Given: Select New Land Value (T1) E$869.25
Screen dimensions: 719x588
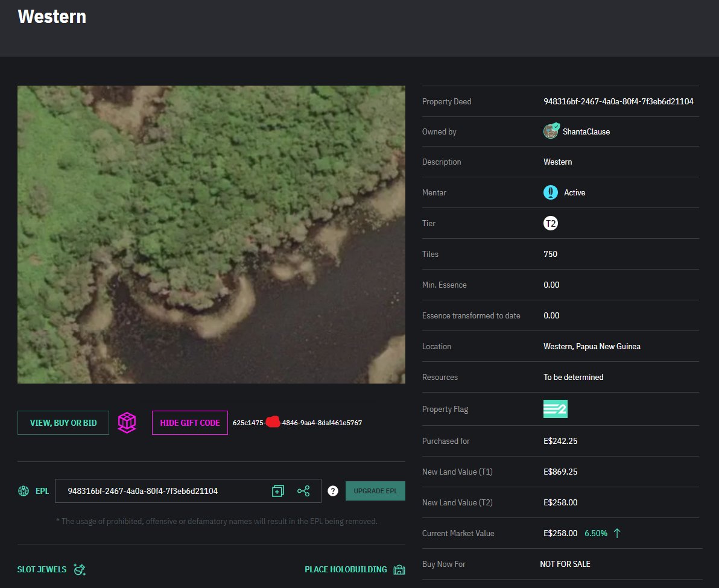Looking at the screenshot, I should pos(560,472).
